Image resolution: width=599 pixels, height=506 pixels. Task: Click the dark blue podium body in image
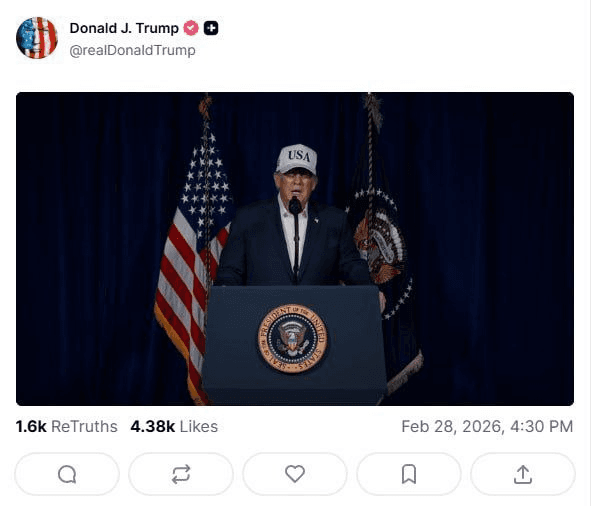(294, 345)
